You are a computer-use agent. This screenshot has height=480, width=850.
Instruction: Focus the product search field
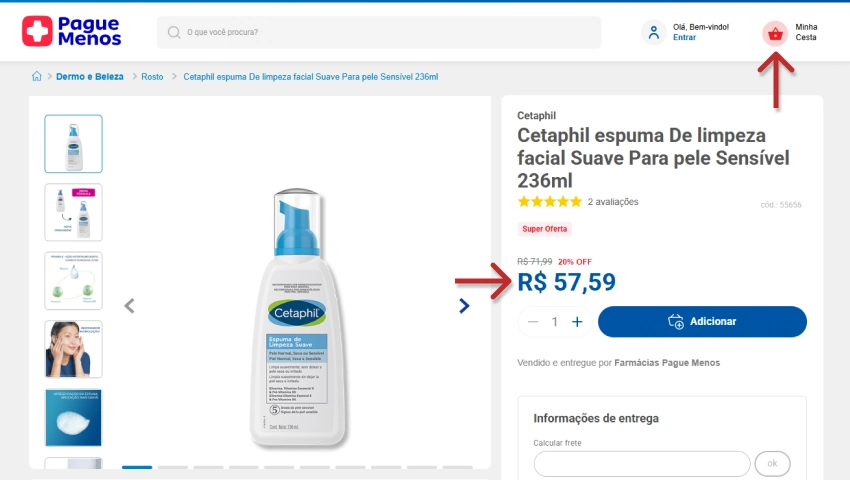tap(379, 33)
